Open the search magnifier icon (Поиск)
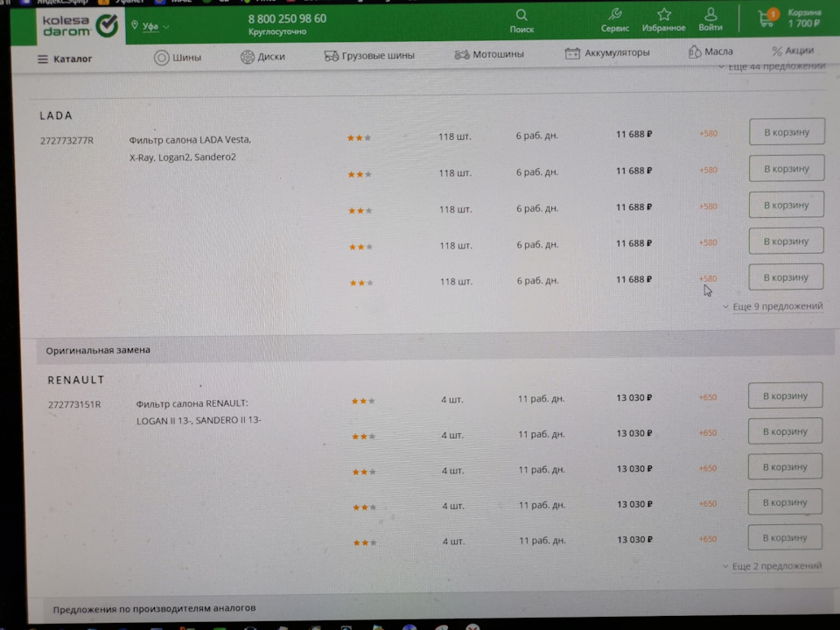 point(521,15)
